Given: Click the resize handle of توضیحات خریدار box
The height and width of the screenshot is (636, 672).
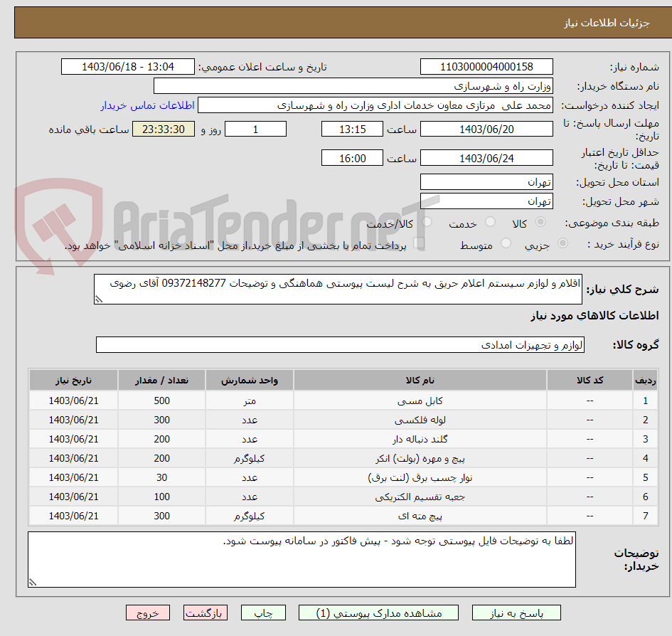Looking at the screenshot, I should (x=33, y=583).
